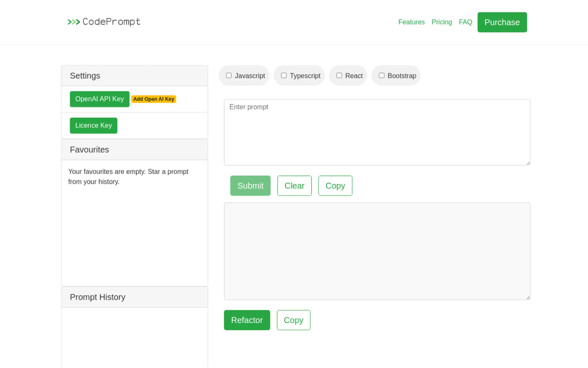
Task: Tick the Typescript checkbox
Action: coord(284,76)
